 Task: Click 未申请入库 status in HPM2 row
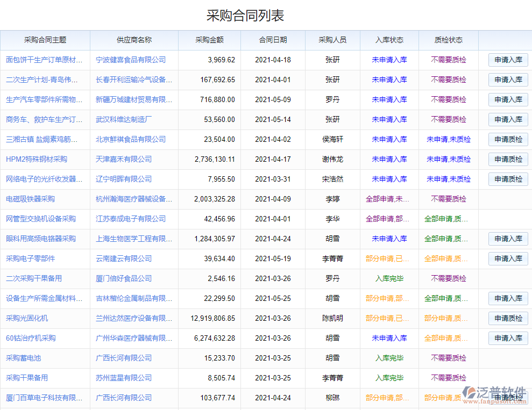tap(388, 159)
